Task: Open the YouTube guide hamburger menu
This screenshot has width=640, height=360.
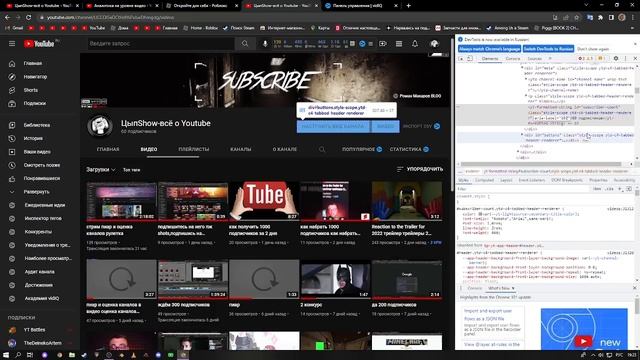Action: (12, 44)
